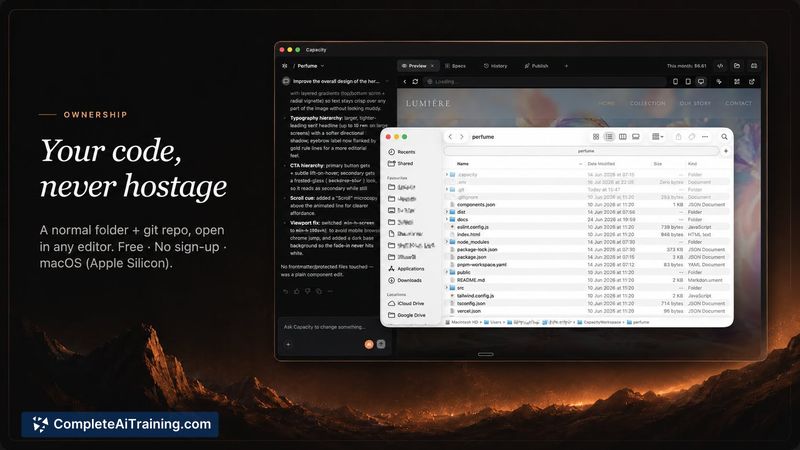Switch Finder to column view
This screenshot has height=450, width=800.
pyautogui.click(x=622, y=137)
